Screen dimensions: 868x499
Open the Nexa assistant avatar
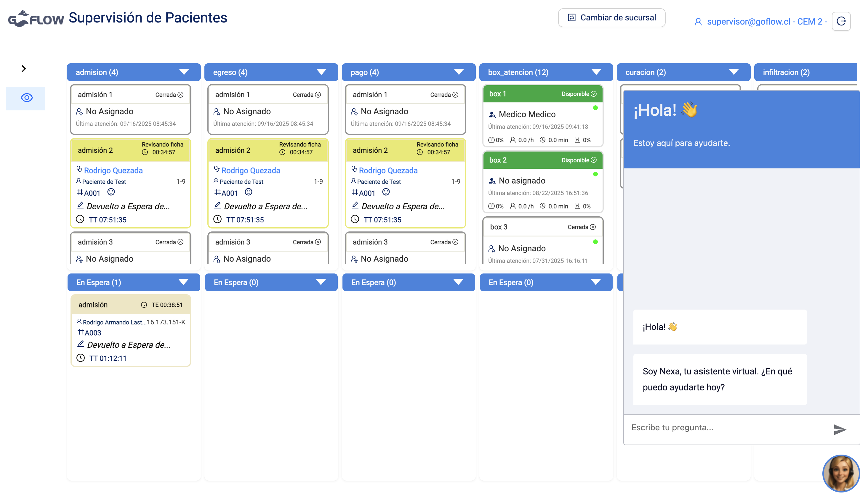[840, 473]
